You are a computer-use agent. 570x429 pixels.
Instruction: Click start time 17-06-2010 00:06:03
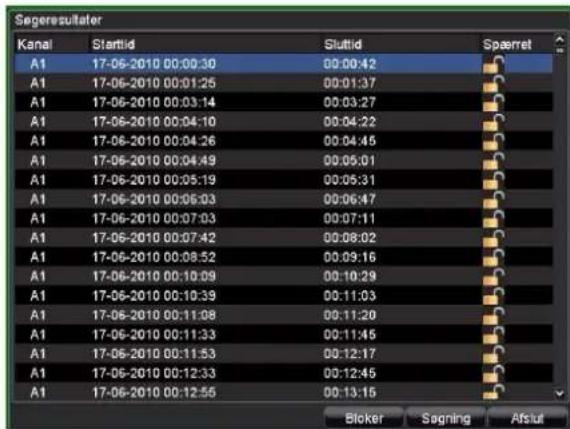154,199
